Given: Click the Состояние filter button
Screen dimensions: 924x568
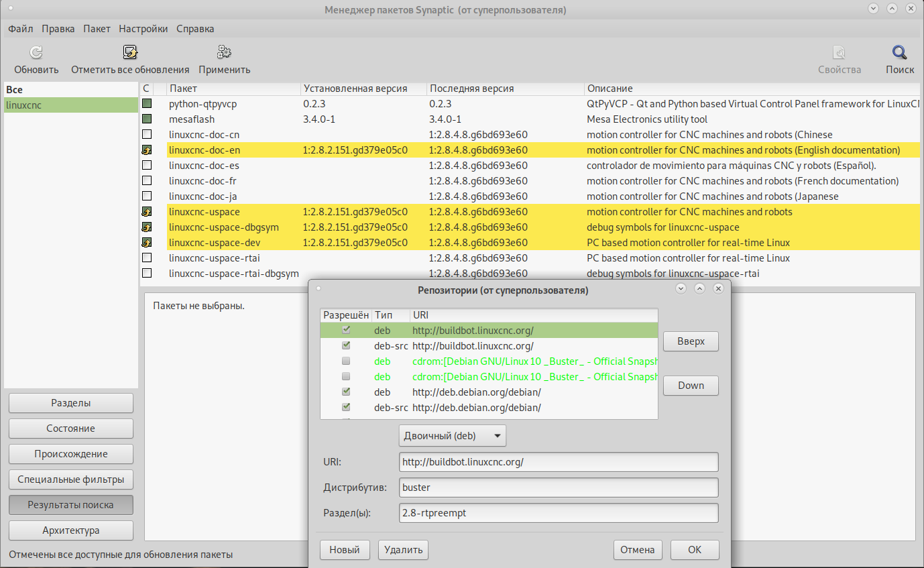Looking at the screenshot, I should (71, 429).
